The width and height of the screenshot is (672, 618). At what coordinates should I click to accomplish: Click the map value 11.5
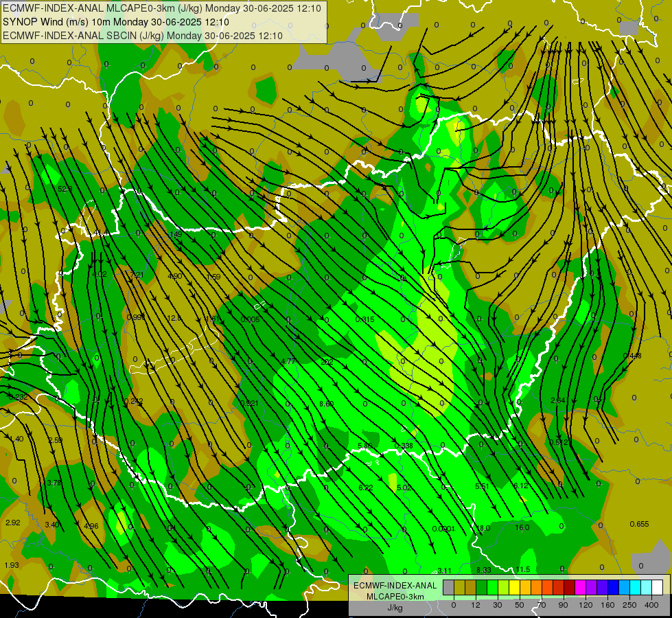[523, 569]
